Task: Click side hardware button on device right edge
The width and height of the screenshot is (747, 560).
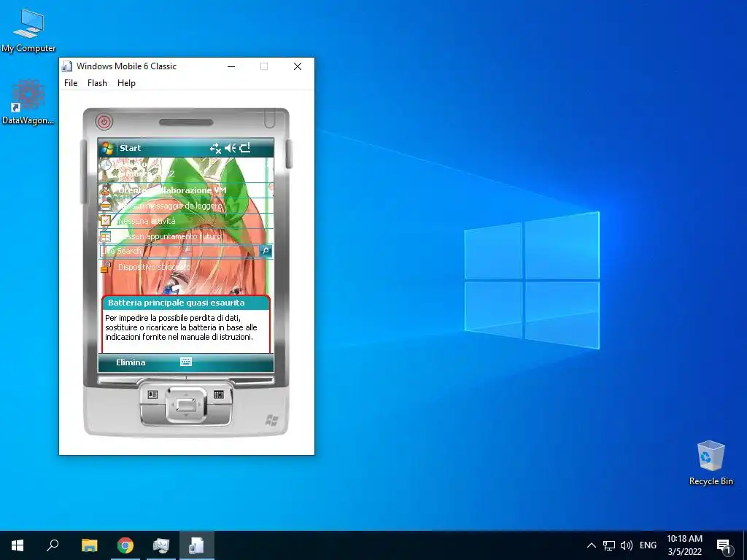Action: point(289,153)
